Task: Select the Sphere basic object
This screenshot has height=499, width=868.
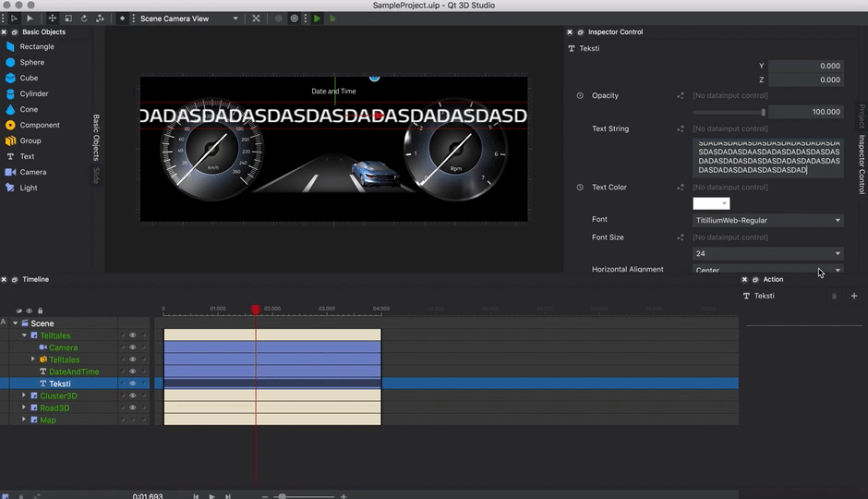Action: point(31,63)
